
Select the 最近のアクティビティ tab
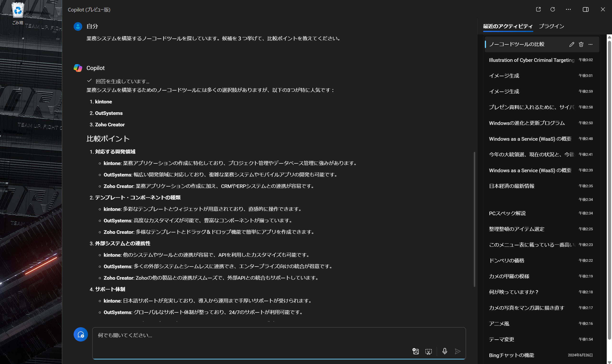(x=508, y=26)
